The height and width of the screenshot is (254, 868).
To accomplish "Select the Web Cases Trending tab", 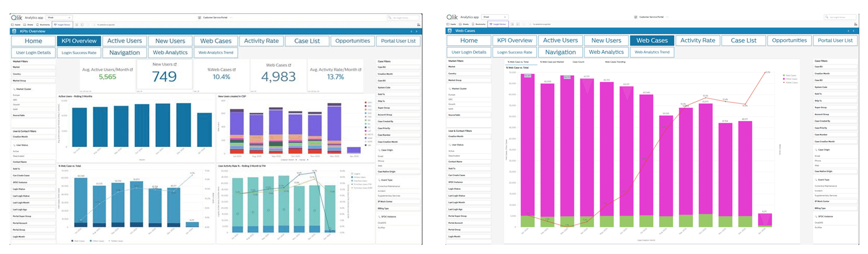I will click(x=615, y=62).
